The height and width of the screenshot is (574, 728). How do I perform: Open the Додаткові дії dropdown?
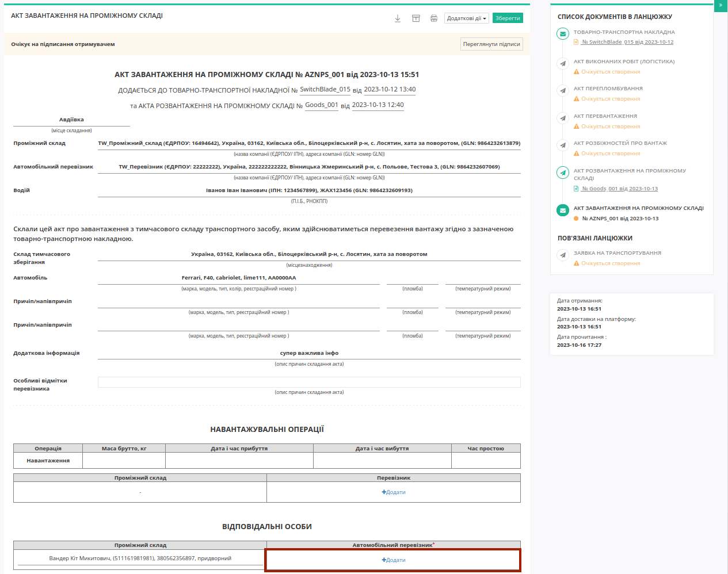(x=467, y=18)
